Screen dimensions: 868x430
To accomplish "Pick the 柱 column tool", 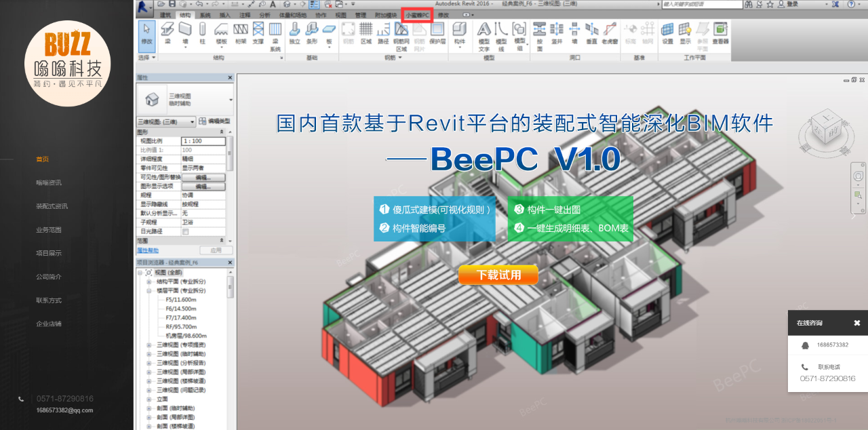I will click(202, 33).
